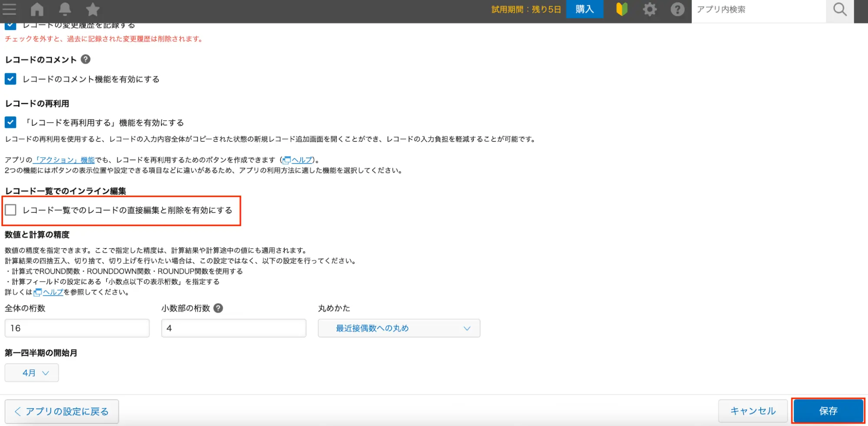Click the search magnifier icon
Viewport: 868px width, 426px height.
[x=839, y=9]
